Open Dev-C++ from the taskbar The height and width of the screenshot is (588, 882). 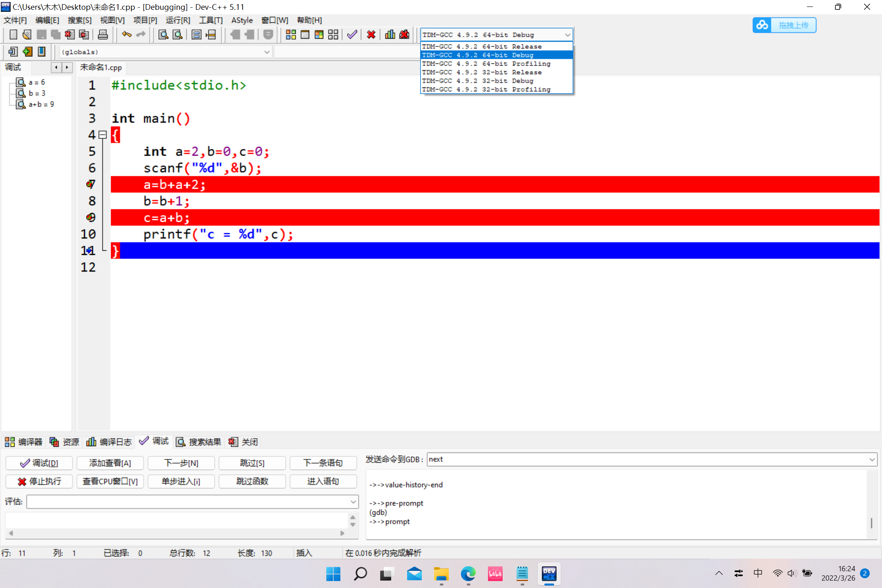(x=549, y=574)
